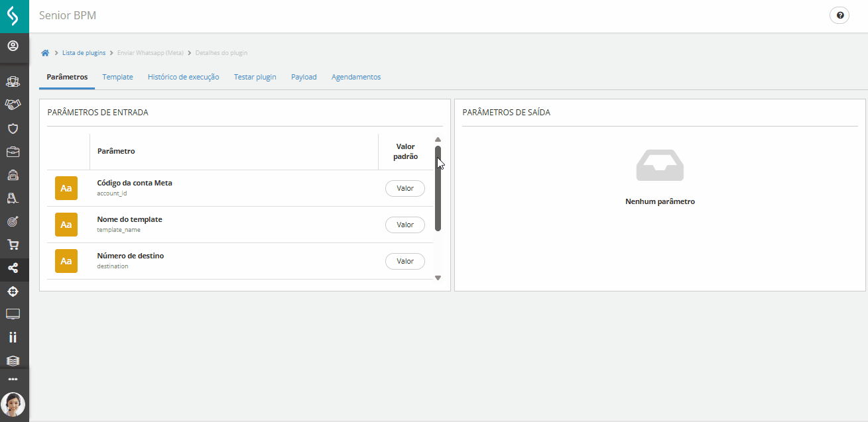This screenshot has height=422, width=868.
Task: Switch to the Template tab
Action: 117,77
